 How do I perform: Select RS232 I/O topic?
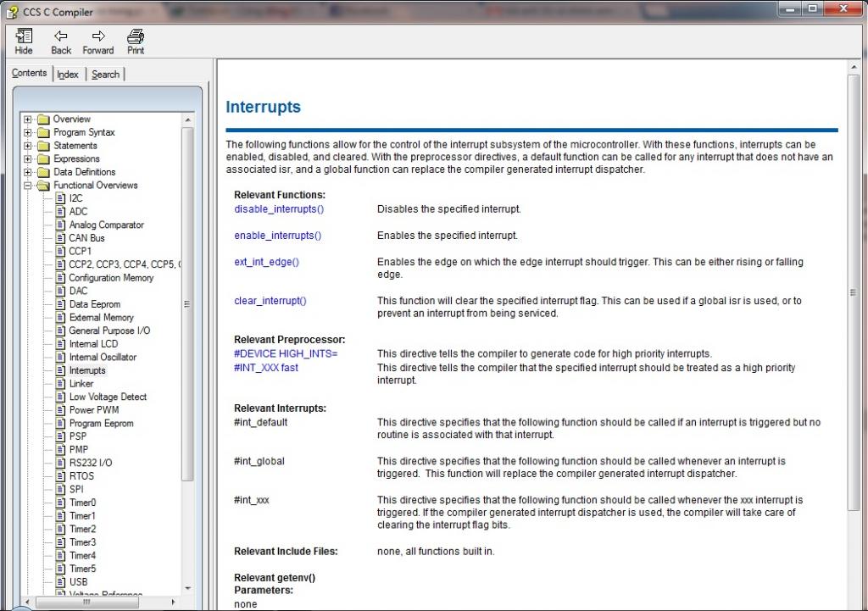tap(91, 463)
